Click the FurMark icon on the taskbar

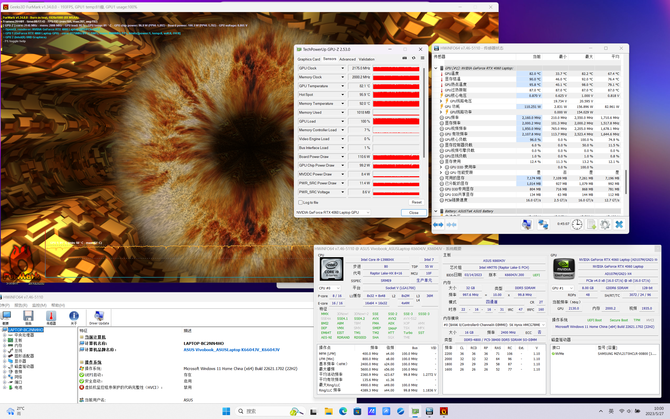444,411
